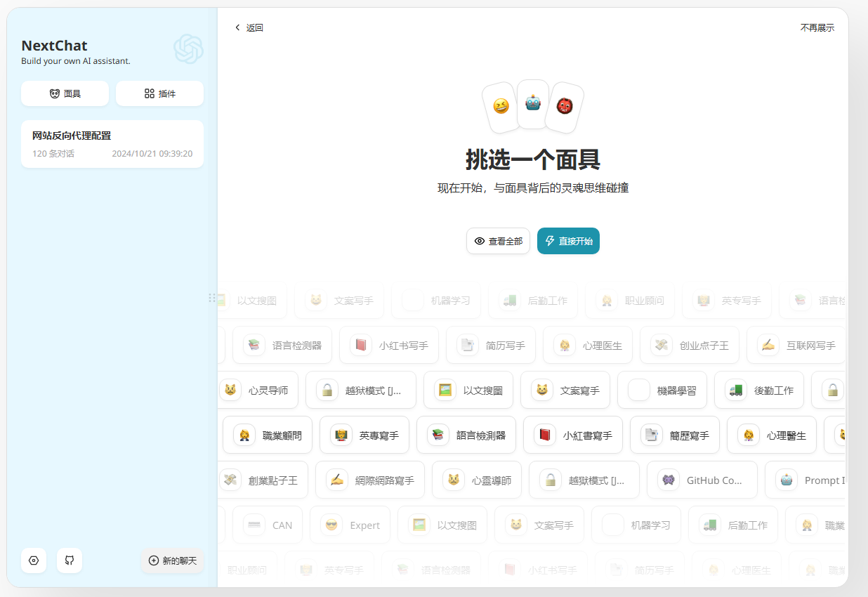Click the ChatGPT logo in the sidebar
Image resolution: width=868 pixels, height=597 pixels.
(x=188, y=49)
